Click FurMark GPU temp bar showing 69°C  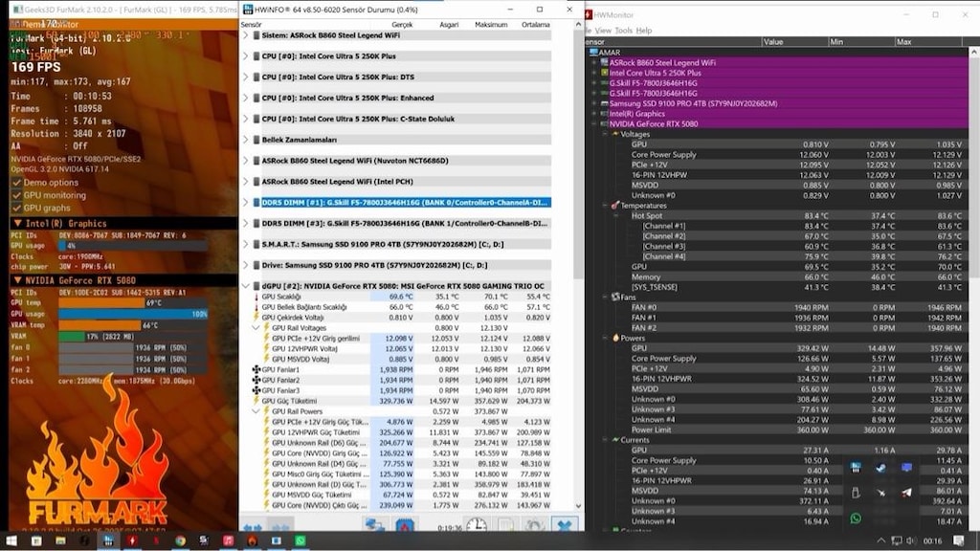tap(133, 303)
